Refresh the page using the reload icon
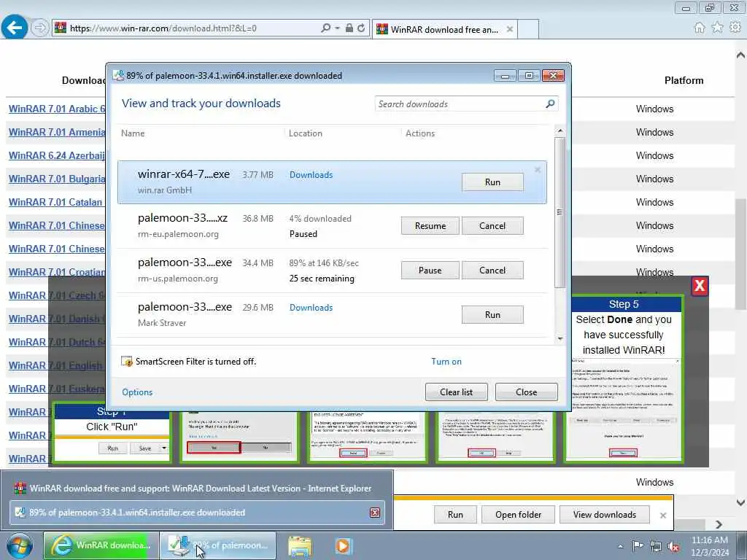This screenshot has height=560, width=747. tap(361, 28)
